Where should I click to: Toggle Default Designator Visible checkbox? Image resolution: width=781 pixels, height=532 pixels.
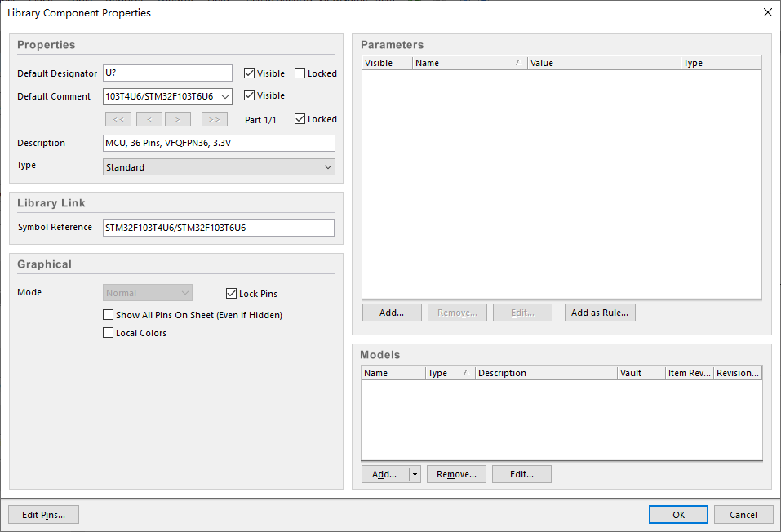(x=250, y=73)
